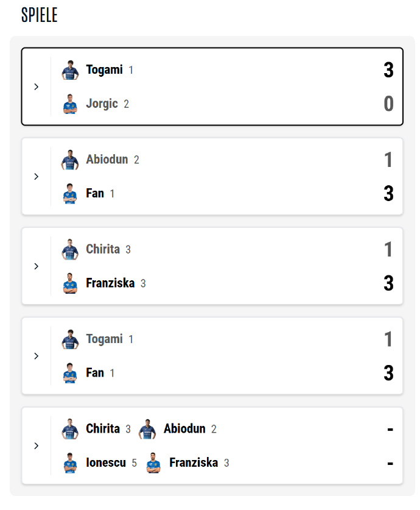Expand the doubles match chevron
Image resolution: width=420 pixels, height=510 pixels.
(37, 445)
